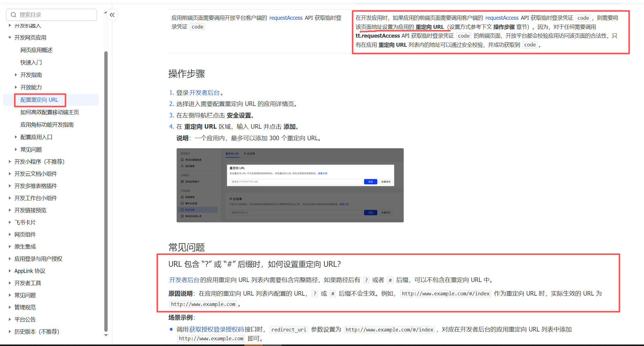Expand the 开发指南 tree item
The height and width of the screenshot is (346, 644).
click(16, 75)
